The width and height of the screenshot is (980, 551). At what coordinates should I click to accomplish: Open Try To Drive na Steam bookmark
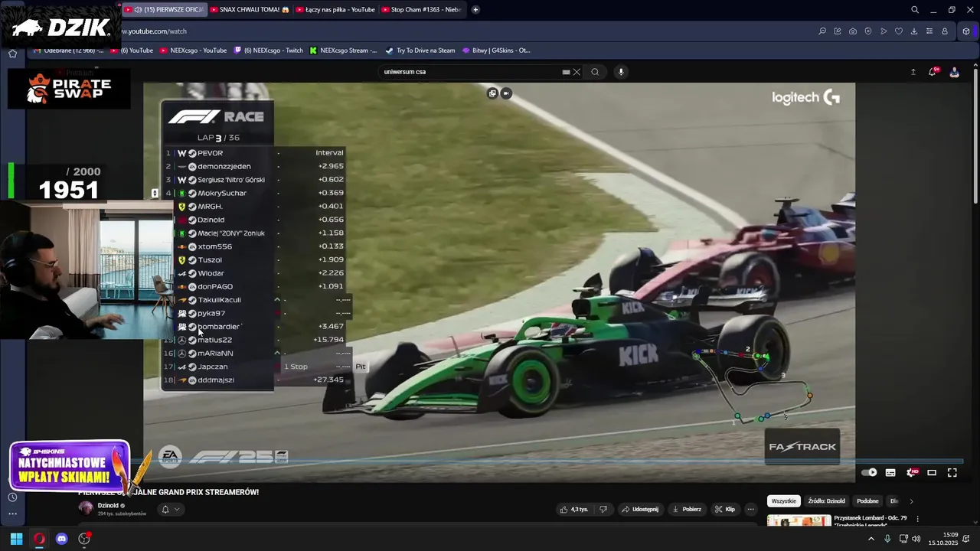tap(420, 51)
